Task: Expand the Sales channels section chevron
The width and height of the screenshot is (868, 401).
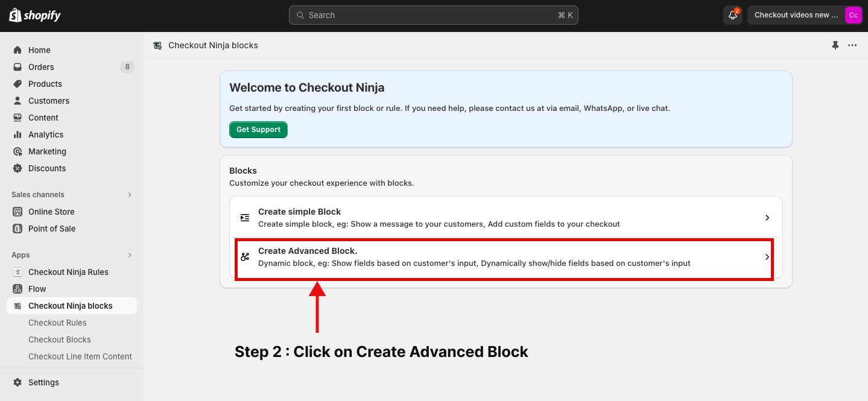Action: pos(129,195)
